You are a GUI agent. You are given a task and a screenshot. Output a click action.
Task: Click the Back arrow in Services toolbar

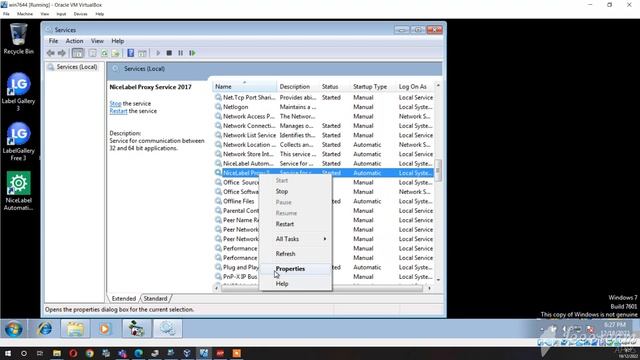pyautogui.click(x=51, y=53)
